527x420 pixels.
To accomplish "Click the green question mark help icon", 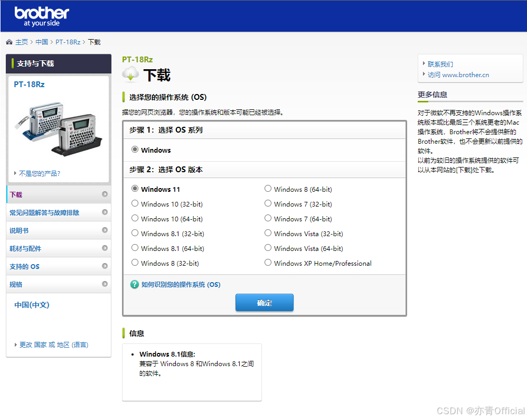I will pyautogui.click(x=135, y=284).
